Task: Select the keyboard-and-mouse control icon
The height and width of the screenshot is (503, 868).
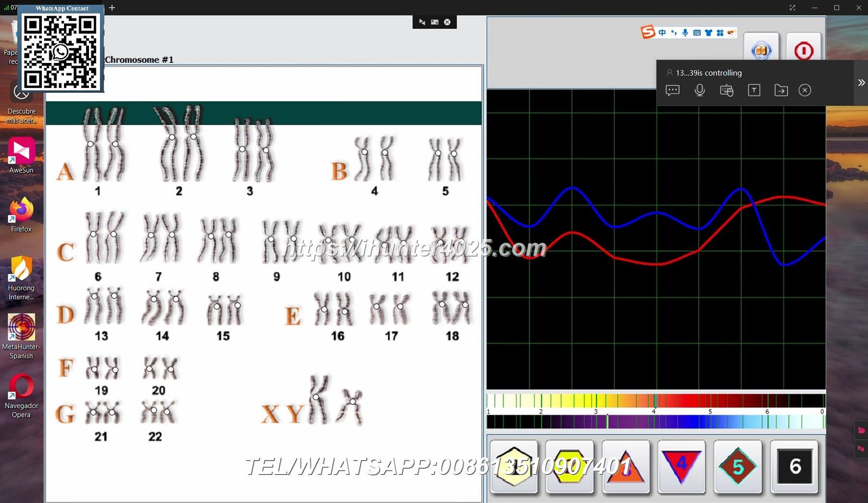Action: 726,90
